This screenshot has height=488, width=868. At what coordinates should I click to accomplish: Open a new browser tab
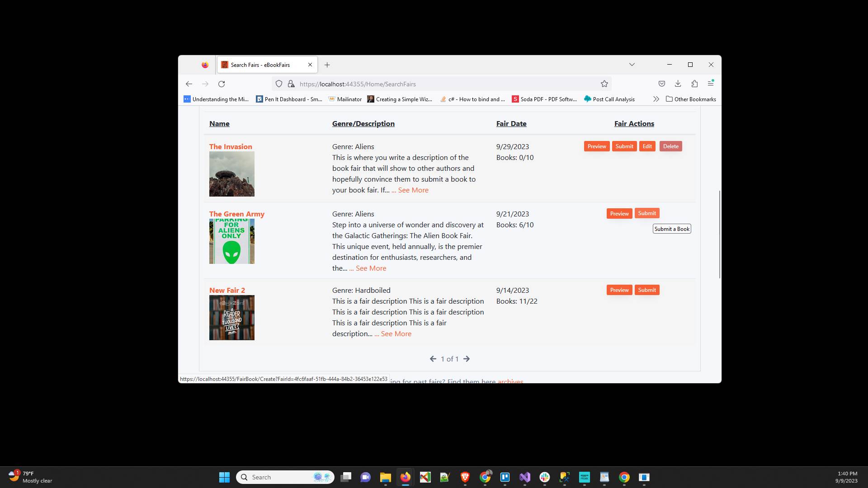(x=327, y=65)
